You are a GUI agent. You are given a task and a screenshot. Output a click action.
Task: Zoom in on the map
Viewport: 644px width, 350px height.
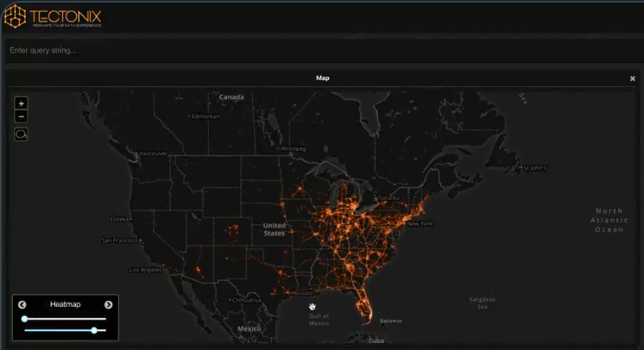(x=22, y=103)
